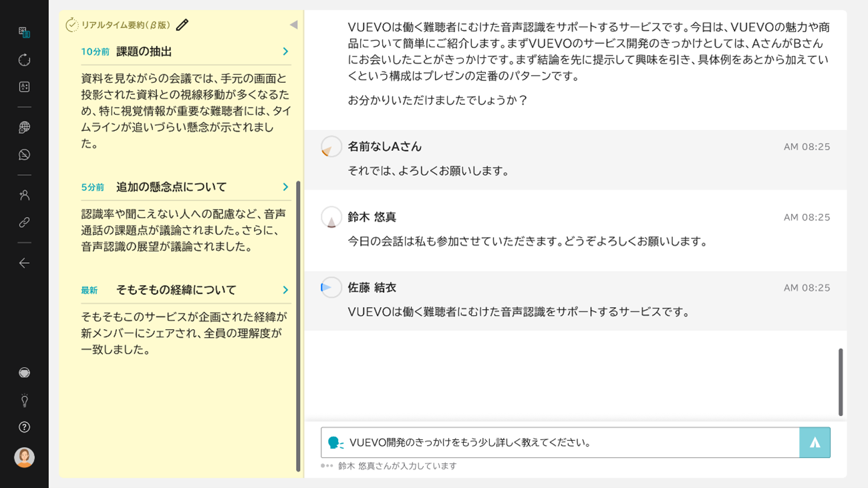
Task: Select the 課題の抽出 heading
Action: point(144,51)
